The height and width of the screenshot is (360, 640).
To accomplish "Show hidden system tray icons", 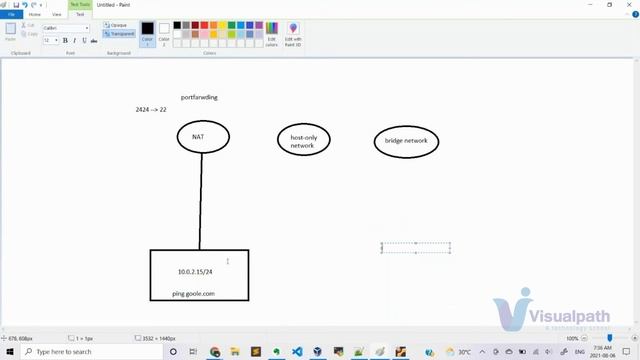I will tap(482, 351).
